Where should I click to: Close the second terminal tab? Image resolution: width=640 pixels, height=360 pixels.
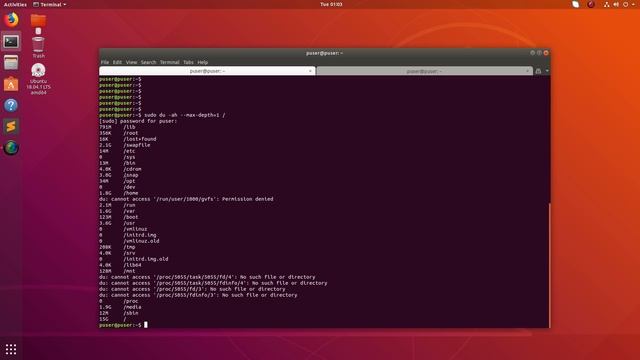[x=527, y=71]
